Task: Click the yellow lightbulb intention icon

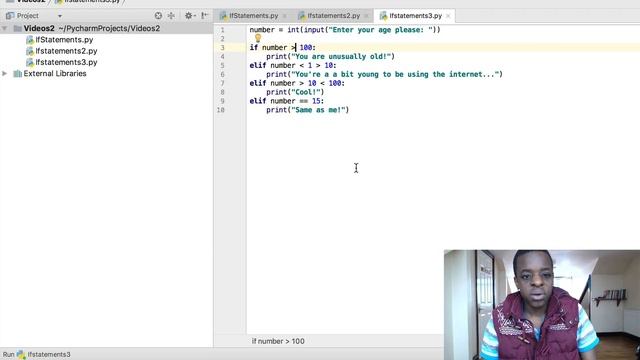Action: tap(258, 38)
